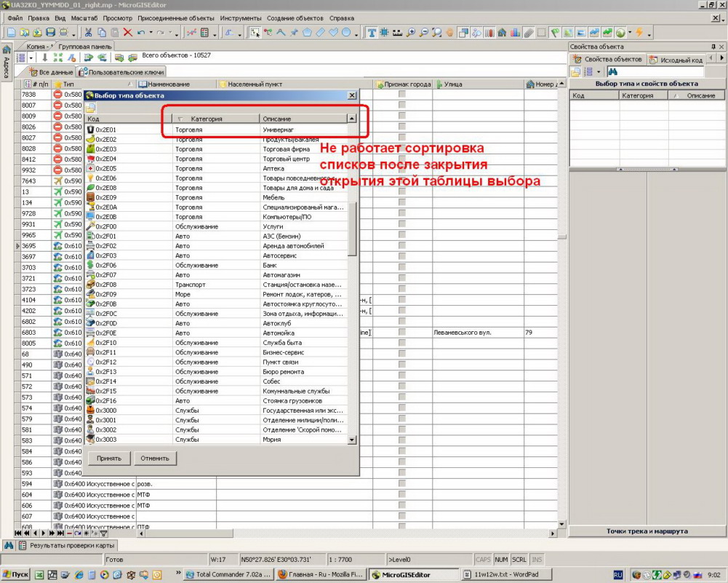Select the hand pan tool
Viewport: 728px width, 583px height.
(450, 33)
